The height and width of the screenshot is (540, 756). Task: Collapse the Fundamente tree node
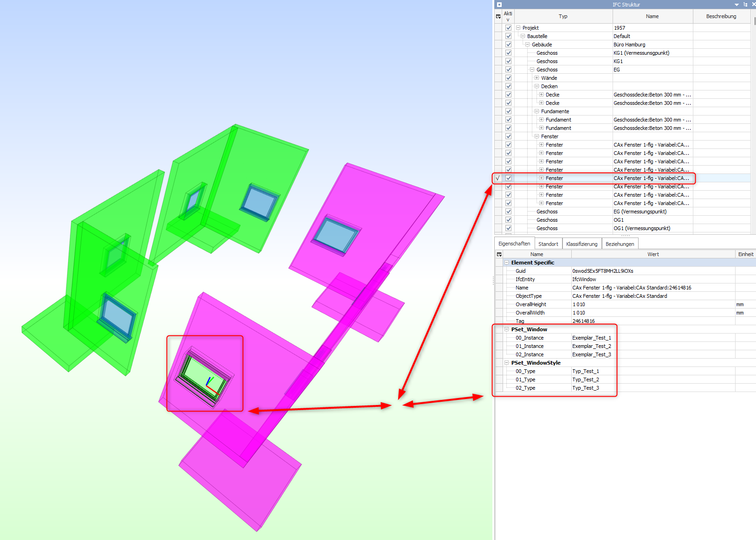536,111
